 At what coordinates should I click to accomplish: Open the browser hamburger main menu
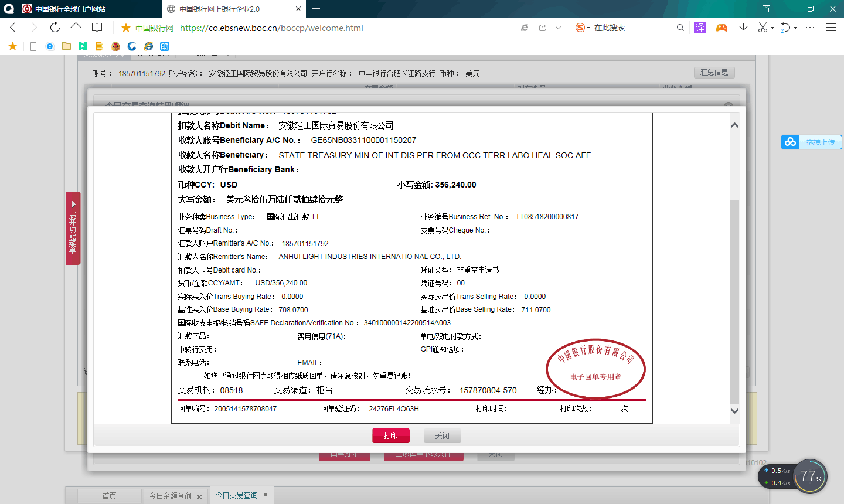(x=831, y=28)
